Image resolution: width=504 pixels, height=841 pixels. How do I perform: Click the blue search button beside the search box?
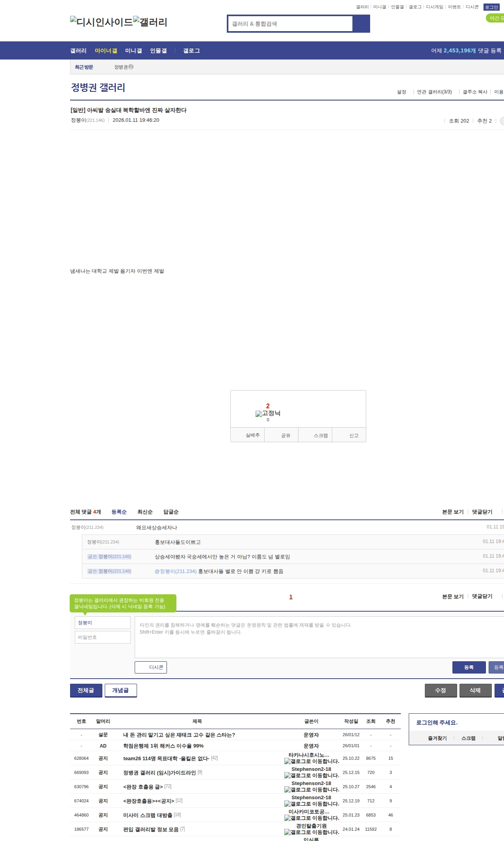click(x=361, y=24)
